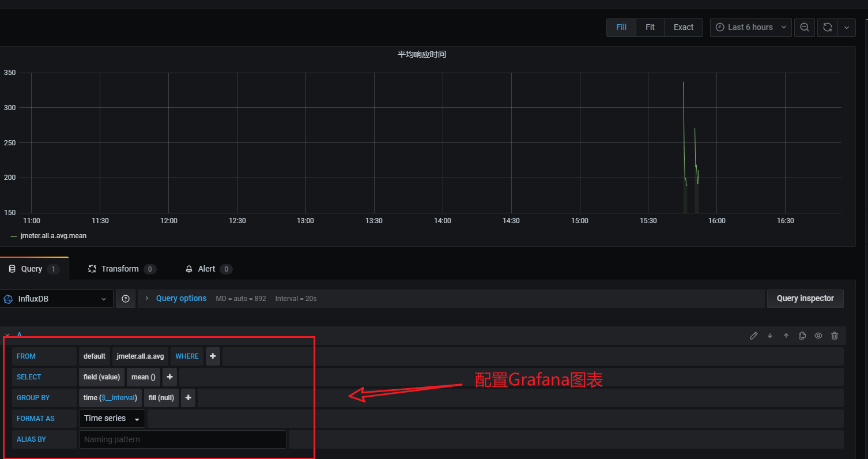Edit query A name with pencil icon

click(753, 336)
